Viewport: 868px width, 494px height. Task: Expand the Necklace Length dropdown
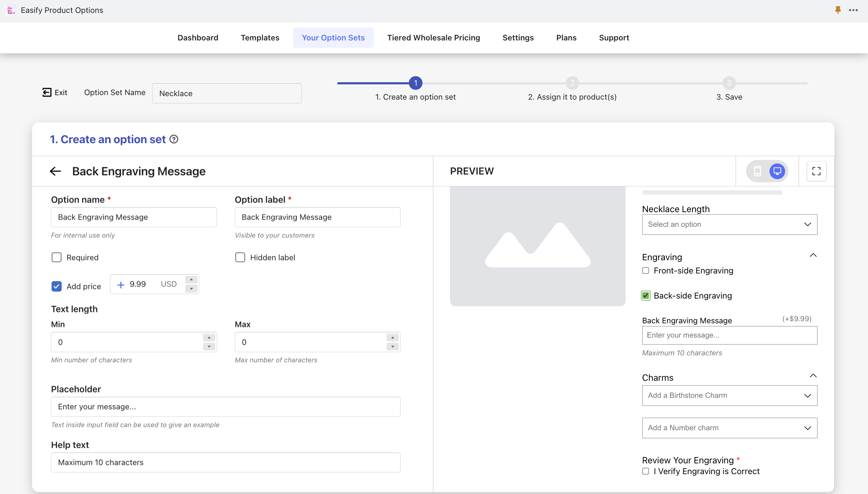click(x=730, y=224)
